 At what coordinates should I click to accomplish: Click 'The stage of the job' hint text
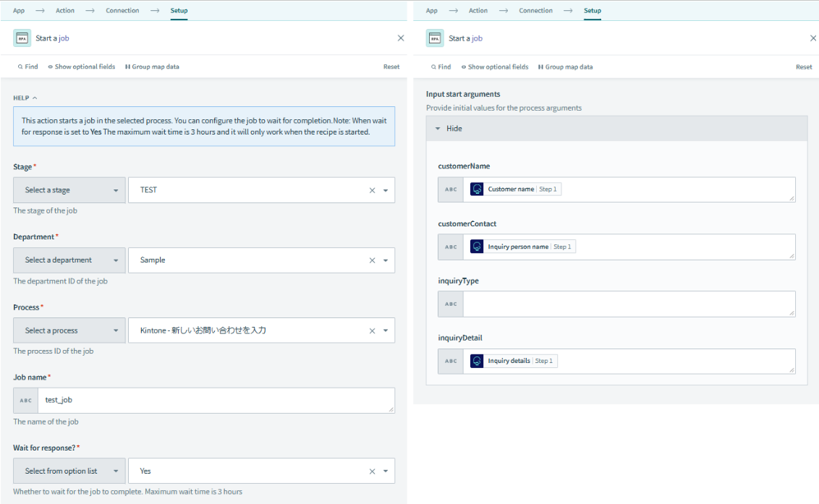tap(45, 210)
